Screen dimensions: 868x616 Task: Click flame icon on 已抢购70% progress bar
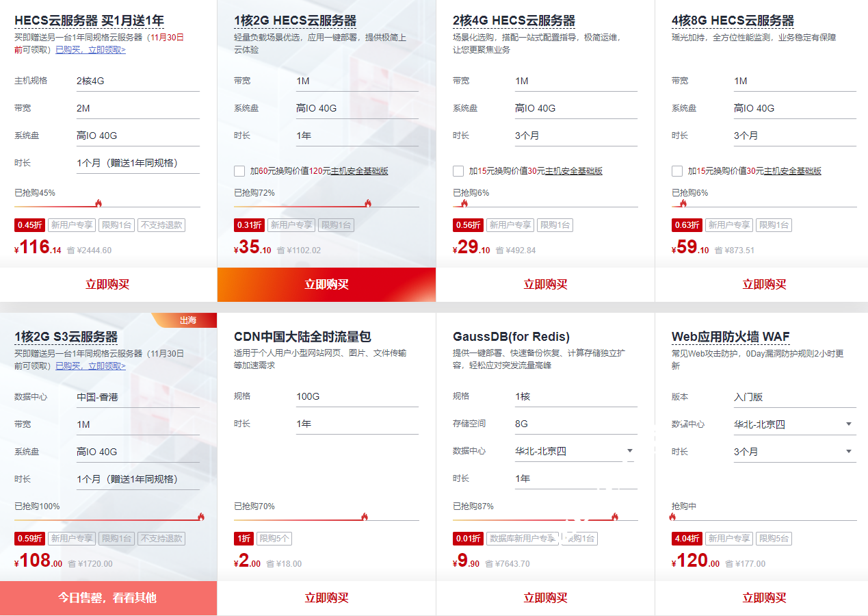click(x=365, y=517)
